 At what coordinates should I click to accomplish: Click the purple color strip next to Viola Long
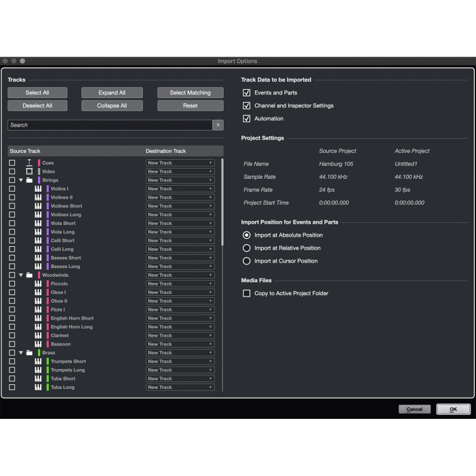pos(48,232)
